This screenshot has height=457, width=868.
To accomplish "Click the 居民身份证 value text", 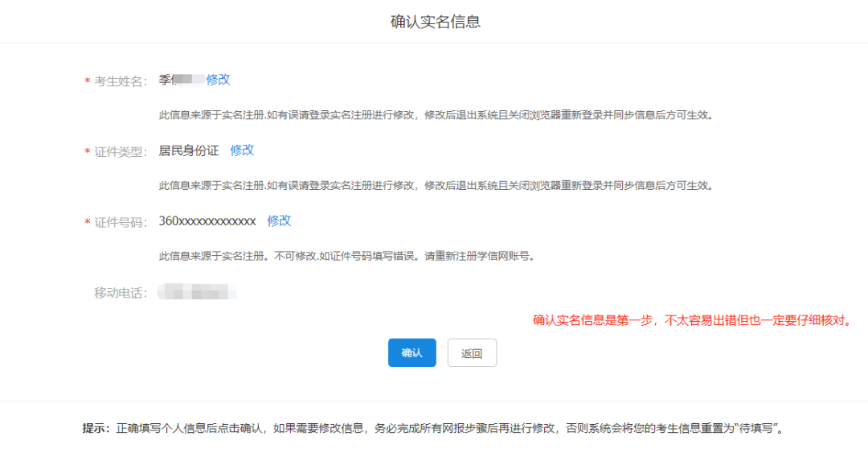I will pyautogui.click(x=189, y=150).
